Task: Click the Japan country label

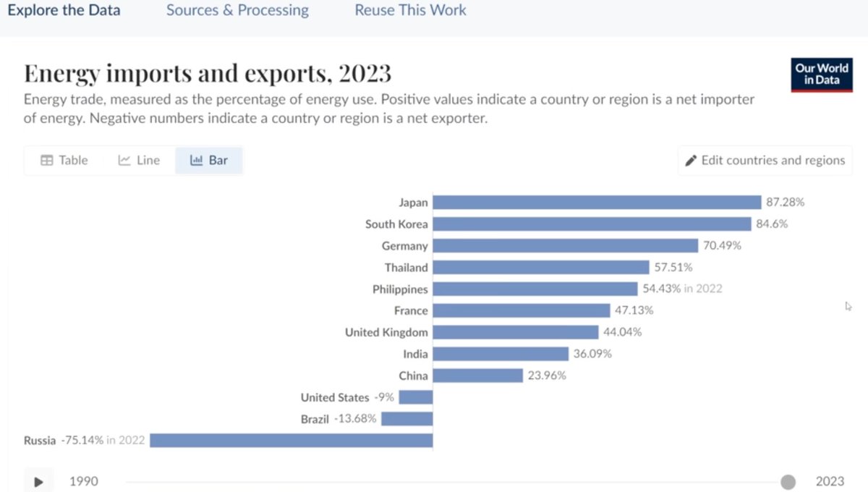Action: tap(413, 203)
